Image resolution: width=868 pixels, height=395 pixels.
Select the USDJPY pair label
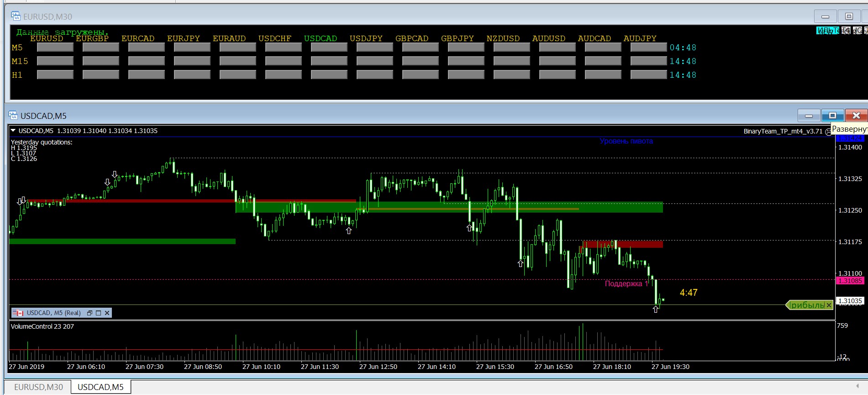pos(366,38)
